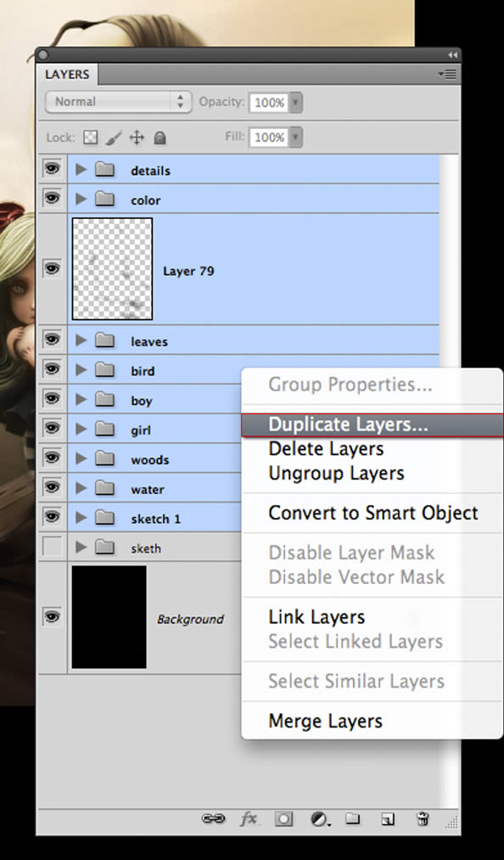Hide the Background layer
The width and height of the screenshot is (504, 860).
(52, 617)
